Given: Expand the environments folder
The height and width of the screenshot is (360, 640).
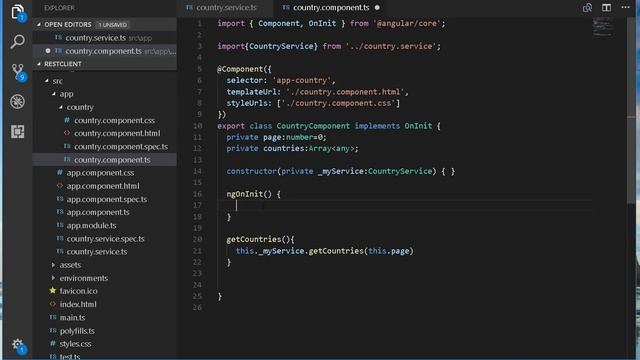Looking at the screenshot, I should (x=53, y=278).
